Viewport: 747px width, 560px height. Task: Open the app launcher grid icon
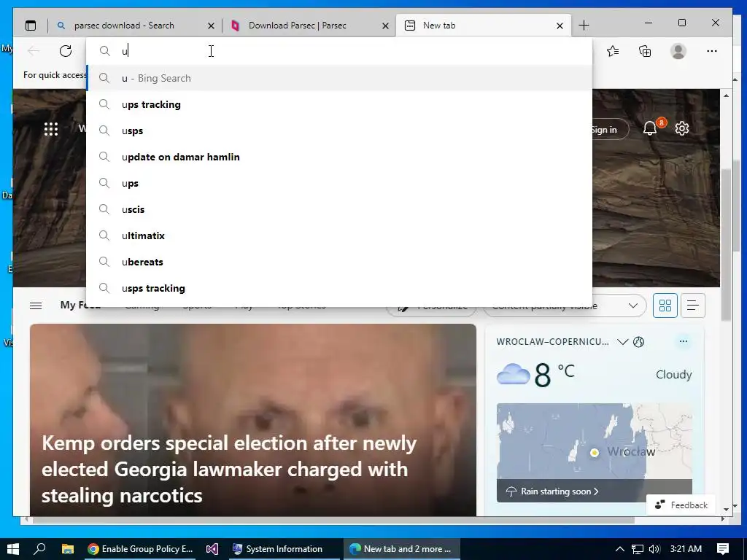click(x=51, y=129)
